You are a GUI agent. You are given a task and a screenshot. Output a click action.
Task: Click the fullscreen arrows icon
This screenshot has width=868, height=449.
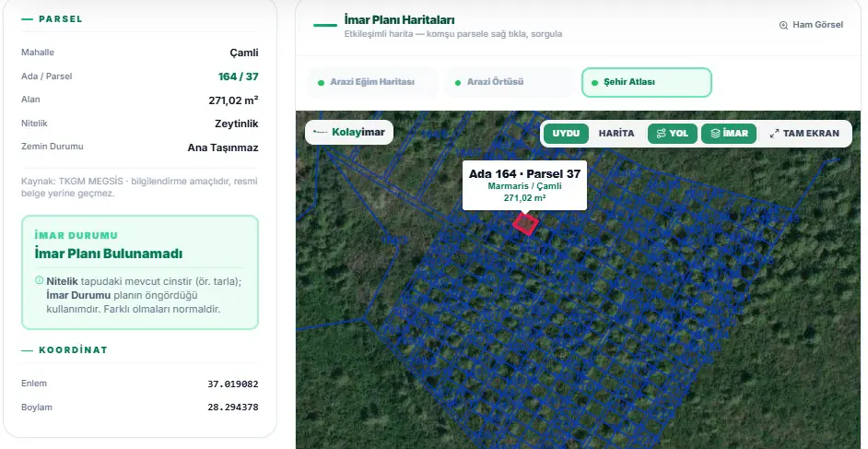(x=774, y=134)
